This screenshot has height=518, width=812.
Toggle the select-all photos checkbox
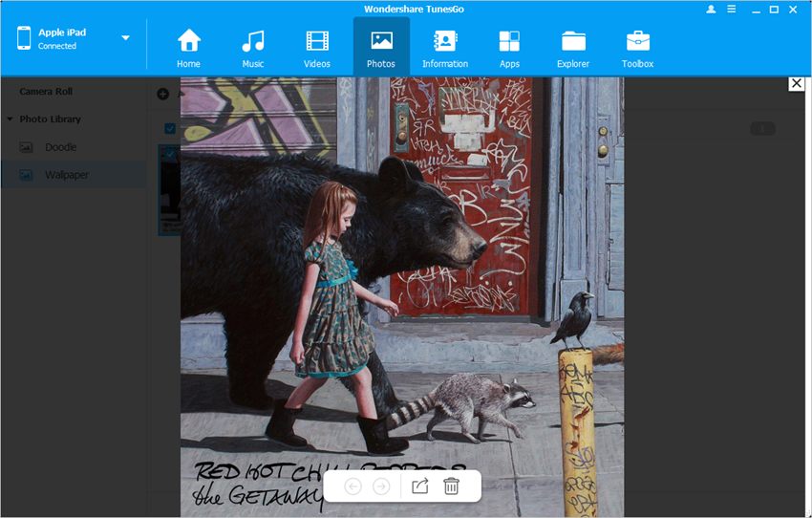tap(170, 128)
